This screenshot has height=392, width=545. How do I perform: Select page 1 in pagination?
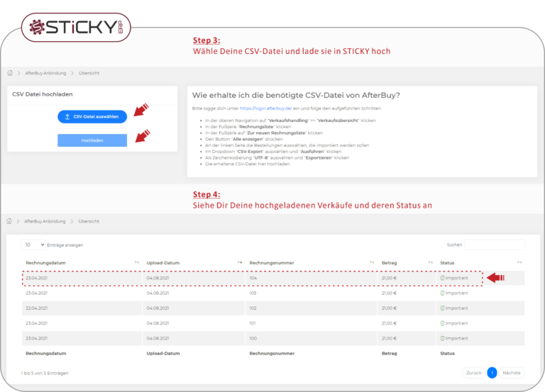click(492, 373)
